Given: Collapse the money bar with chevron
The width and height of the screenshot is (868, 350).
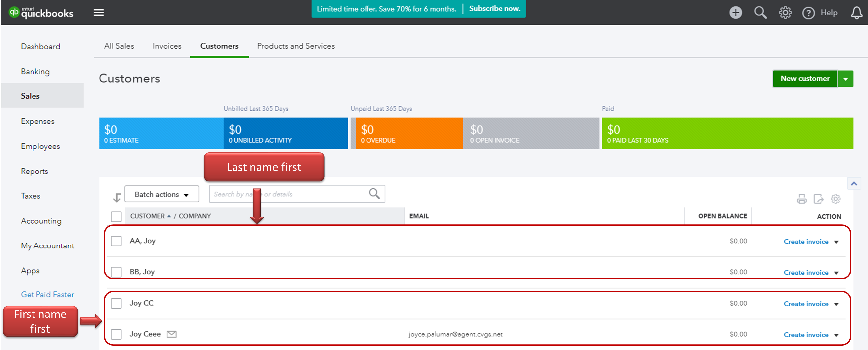Looking at the screenshot, I should (x=853, y=184).
